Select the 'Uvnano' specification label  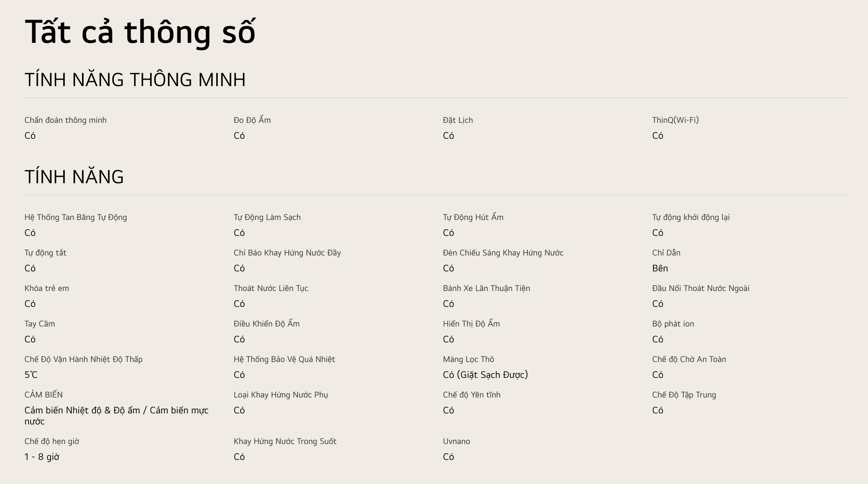[x=456, y=441]
